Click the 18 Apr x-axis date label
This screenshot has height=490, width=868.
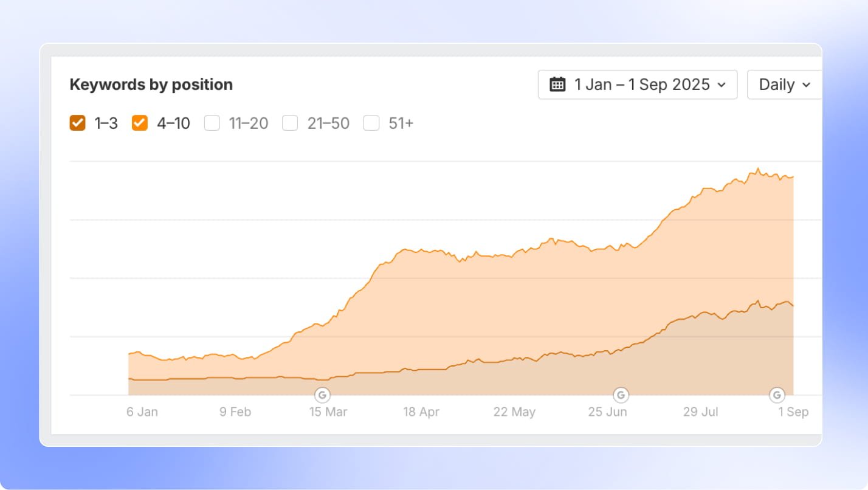(421, 412)
